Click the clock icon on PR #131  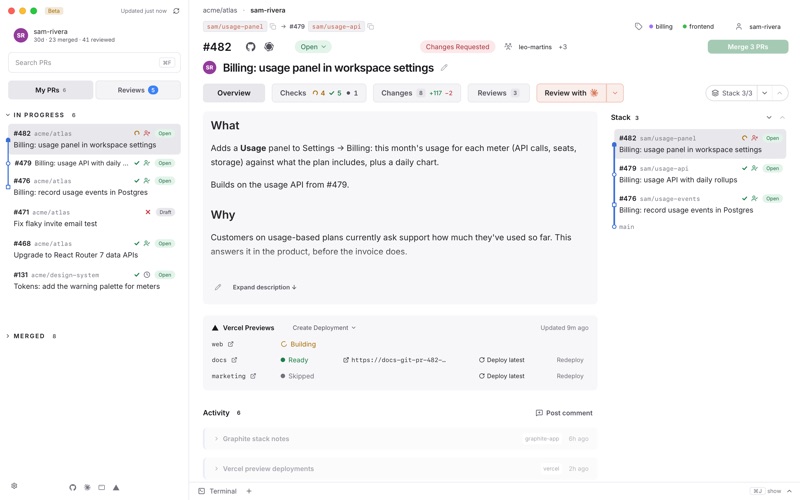click(x=146, y=274)
